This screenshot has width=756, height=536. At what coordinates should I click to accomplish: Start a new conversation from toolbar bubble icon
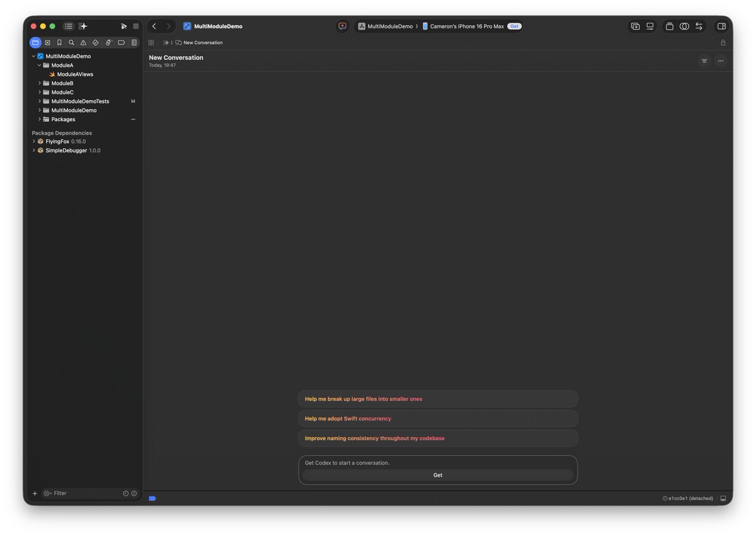342,26
